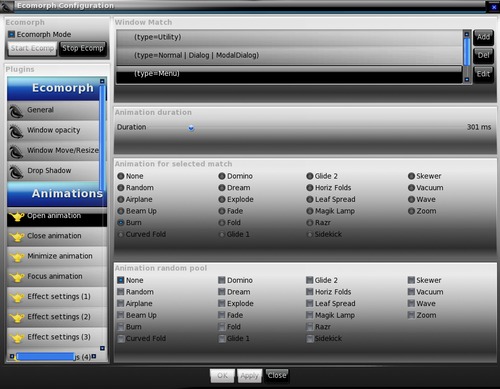Switch to Focus animation page
This screenshot has width=500, height=389.
point(57,277)
